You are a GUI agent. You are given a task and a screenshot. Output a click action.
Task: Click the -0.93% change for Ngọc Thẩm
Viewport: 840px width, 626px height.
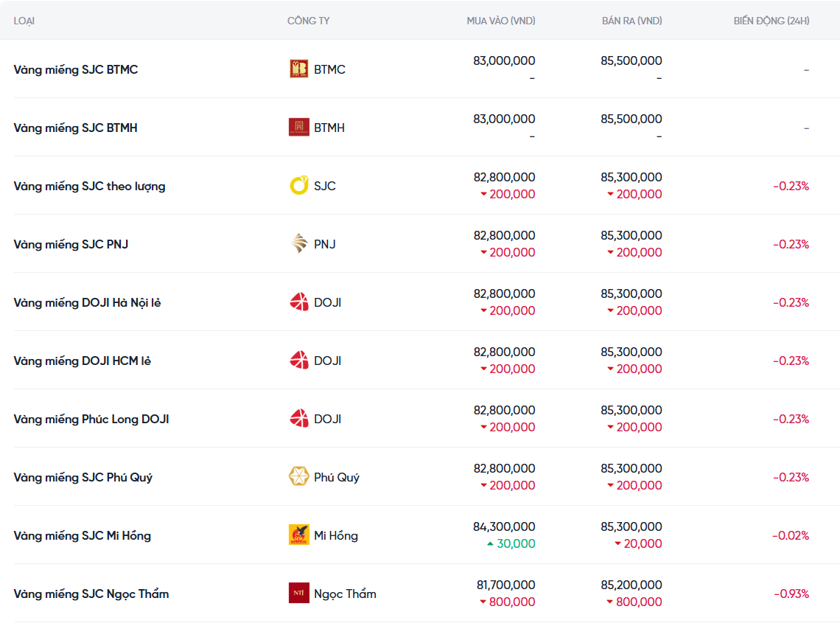click(791, 594)
